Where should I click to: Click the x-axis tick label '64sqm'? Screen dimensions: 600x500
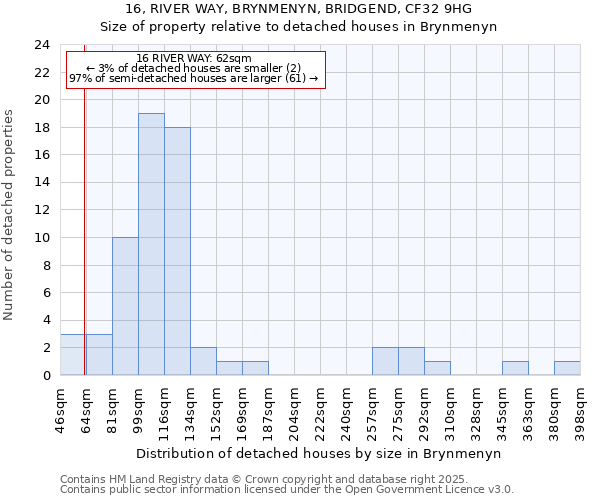[x=86, y=411]
